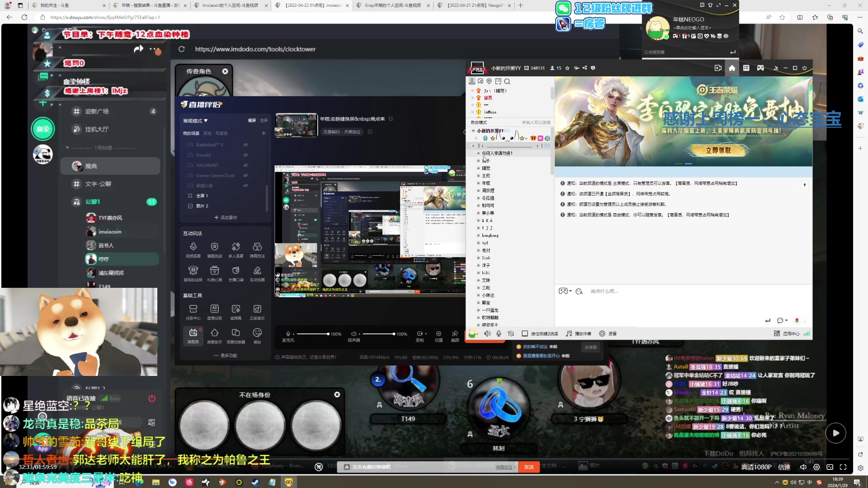Click 立即领取 banner button in YY
The width and height of the screenshot is (868, 488).
click(x=718, y=150)
